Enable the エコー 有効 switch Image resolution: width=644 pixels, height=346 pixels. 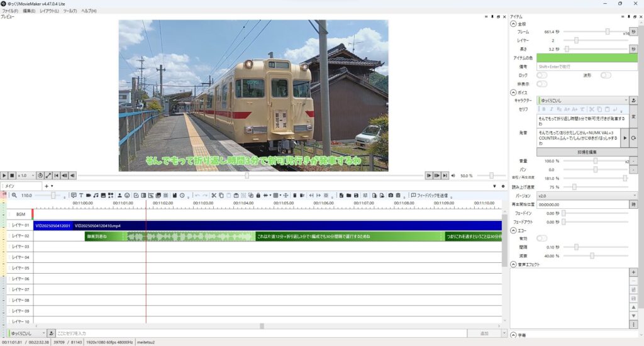pyautogui.click(x=541, y=238)
